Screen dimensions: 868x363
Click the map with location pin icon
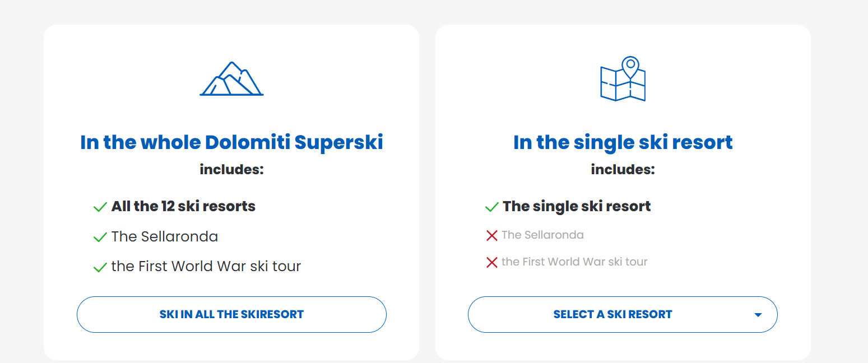(x=623, y=79)
